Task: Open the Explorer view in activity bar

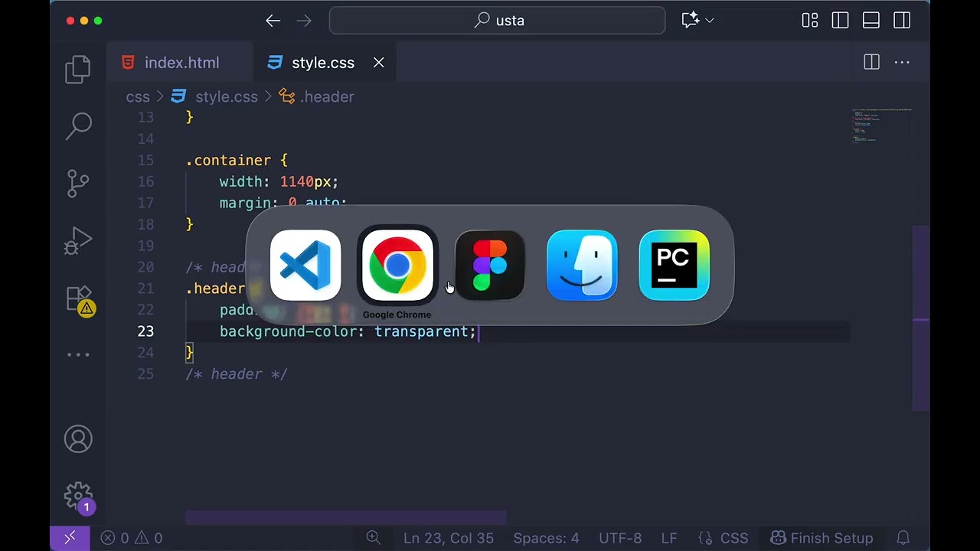Action: tap(78, 70)
